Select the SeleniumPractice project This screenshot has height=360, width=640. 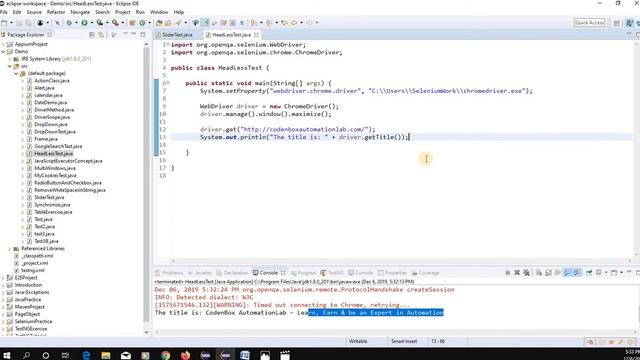tap(33, 322)
